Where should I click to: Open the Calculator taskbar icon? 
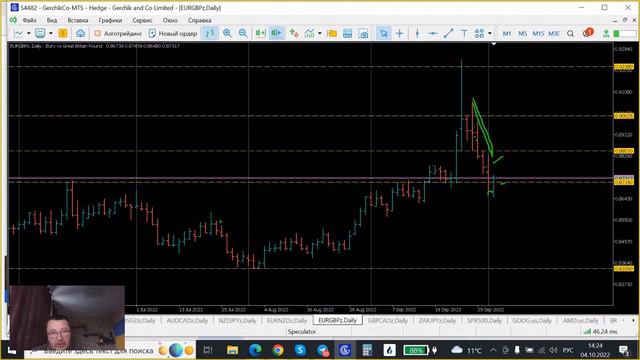click(x=367, y=350)
